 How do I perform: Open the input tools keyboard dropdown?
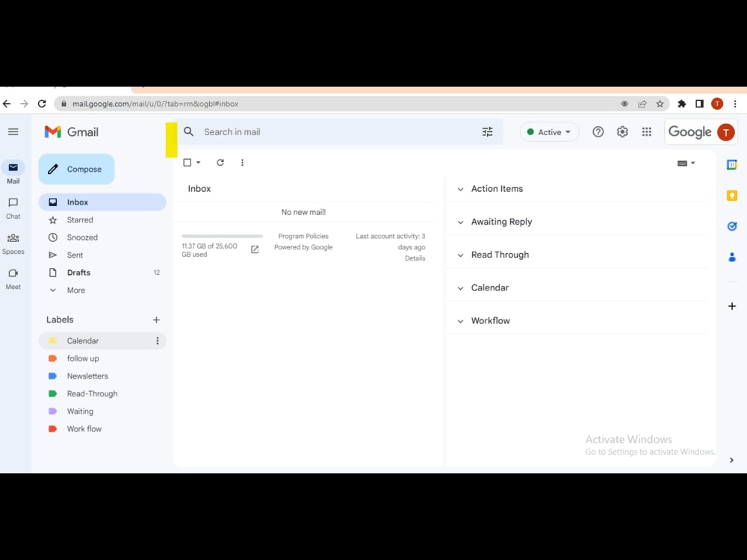(x=686, y=163)
